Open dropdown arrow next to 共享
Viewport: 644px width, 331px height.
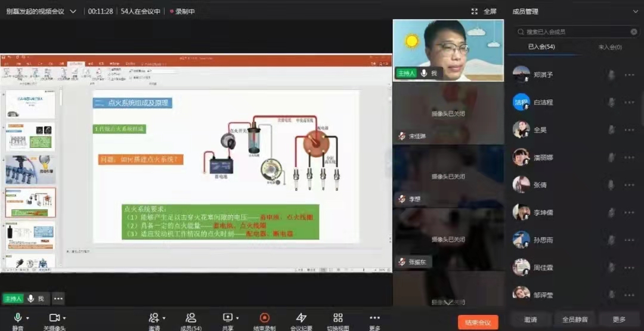tap(237, 318)
